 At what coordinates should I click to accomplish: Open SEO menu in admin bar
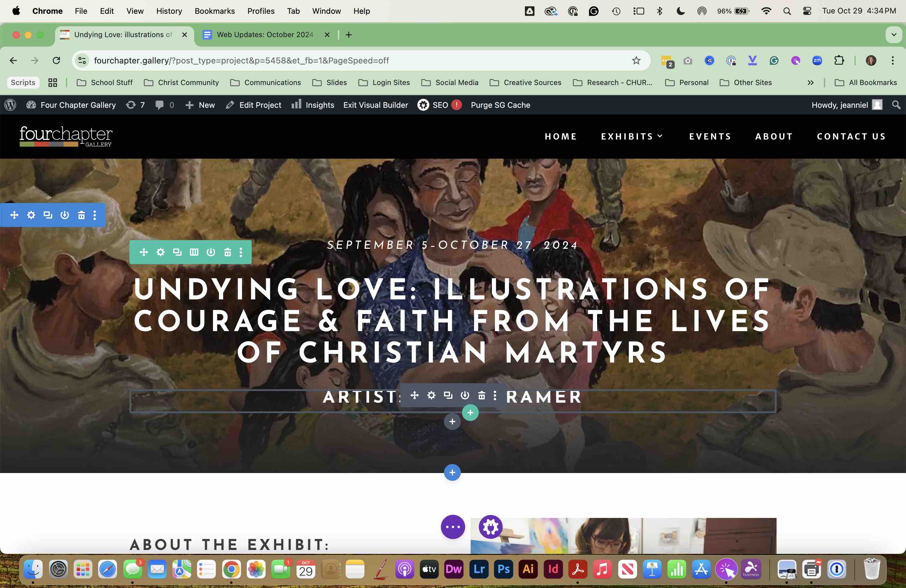click(x=439, y=105)
